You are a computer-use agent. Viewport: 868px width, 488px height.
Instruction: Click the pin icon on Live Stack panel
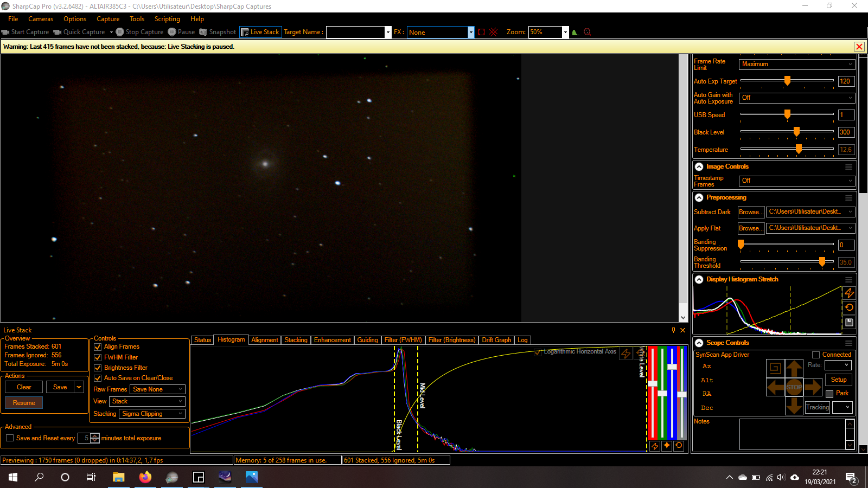click(674, 330)
